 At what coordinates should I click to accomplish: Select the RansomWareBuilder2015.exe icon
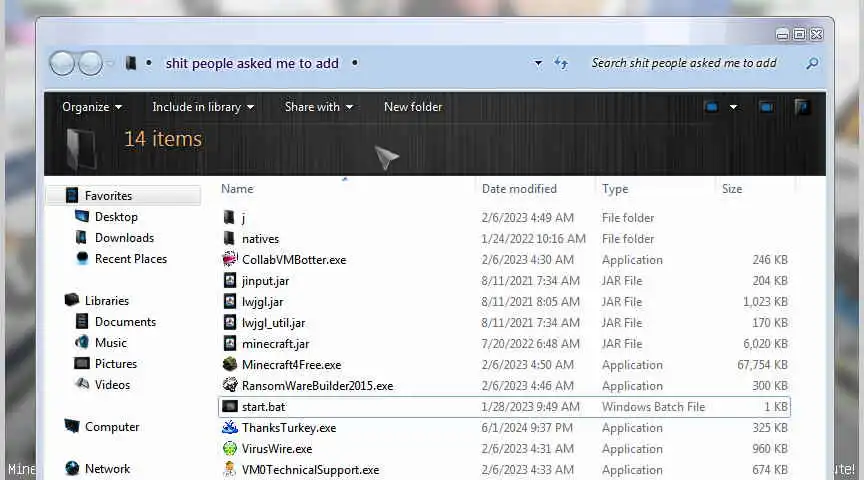click(x=230, y=385)
